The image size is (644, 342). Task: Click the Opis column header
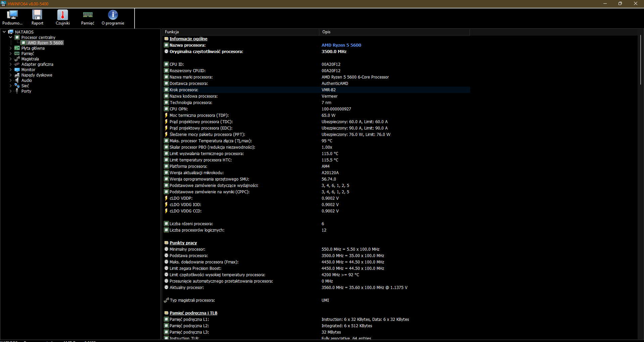pyautogui.click(x=394, y=32)
